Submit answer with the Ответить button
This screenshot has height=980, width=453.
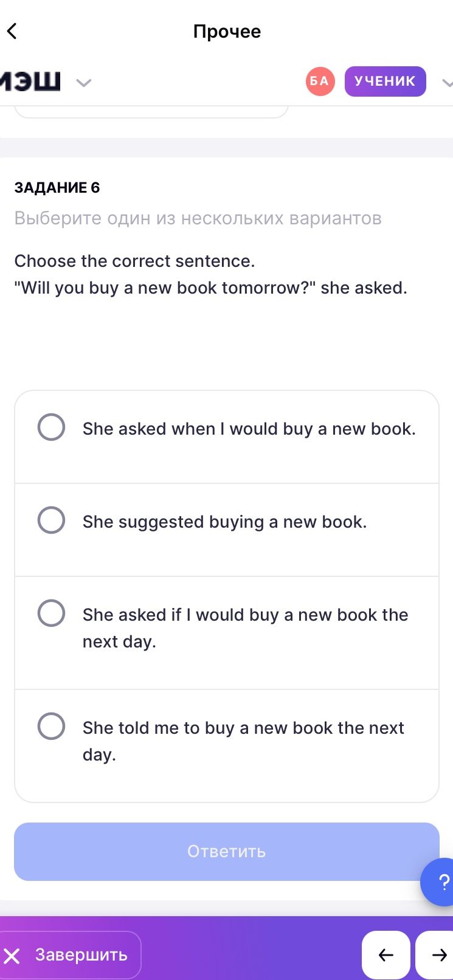click(226, 851)
